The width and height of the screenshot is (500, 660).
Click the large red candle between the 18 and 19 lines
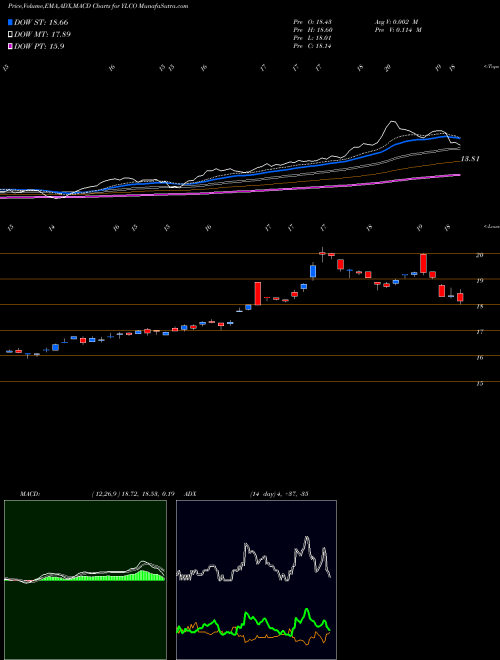pos(258,293)
